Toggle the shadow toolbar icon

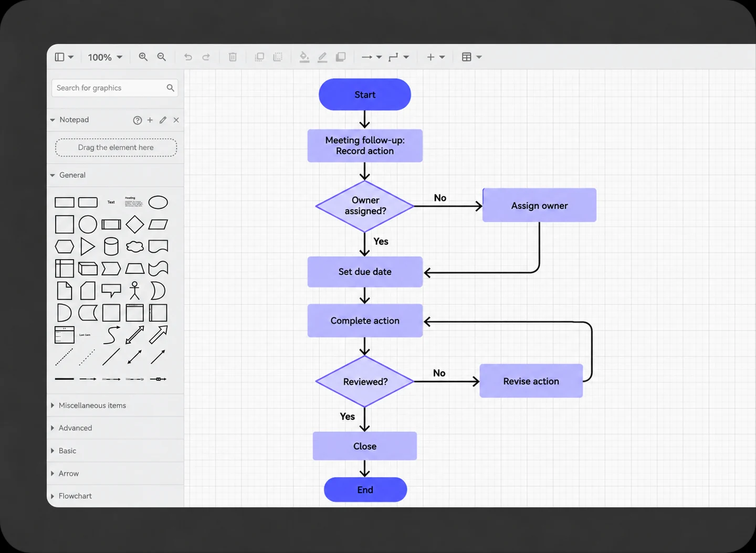tap(341, 57)
